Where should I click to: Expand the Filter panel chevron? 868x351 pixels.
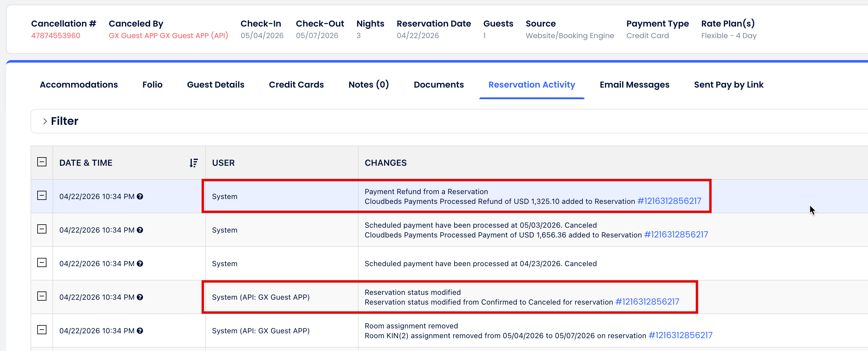(x=45, y=121)
